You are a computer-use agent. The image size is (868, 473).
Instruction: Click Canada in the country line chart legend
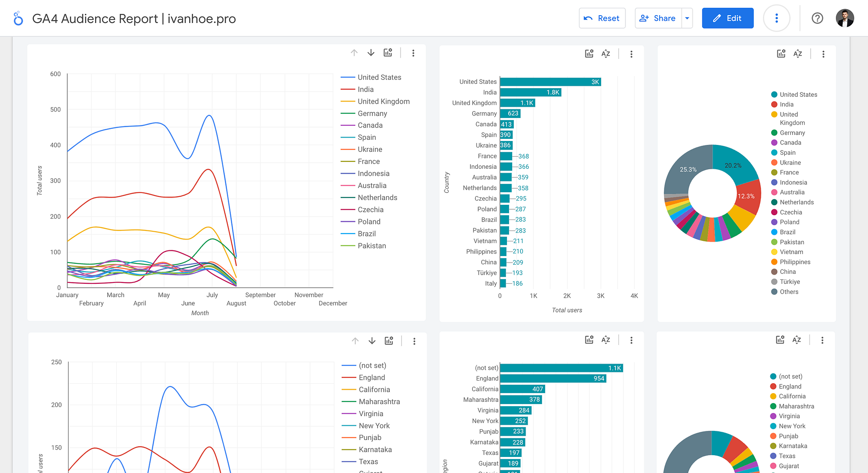[370, 125]
